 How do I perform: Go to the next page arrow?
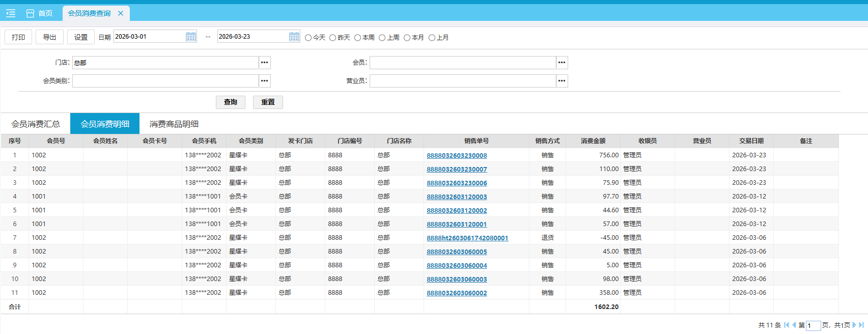[x=854, y=325]
